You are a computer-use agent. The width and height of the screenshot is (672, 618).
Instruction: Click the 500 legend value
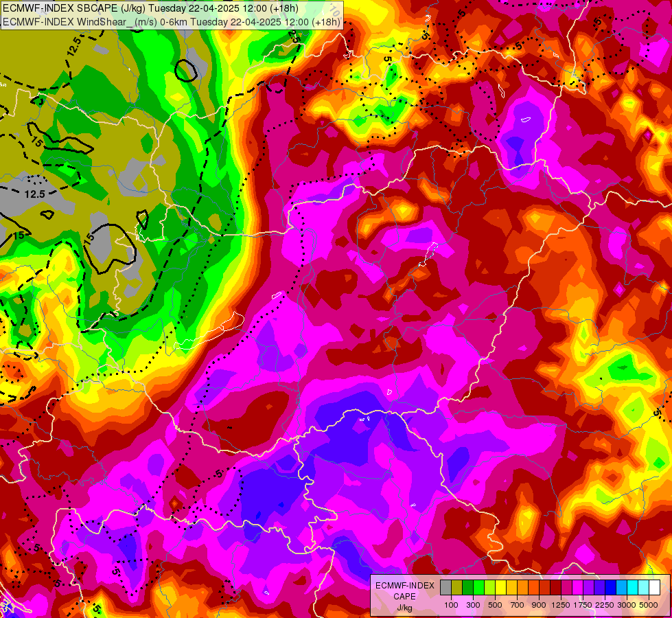pyautogui.click(x=495, y=605)
